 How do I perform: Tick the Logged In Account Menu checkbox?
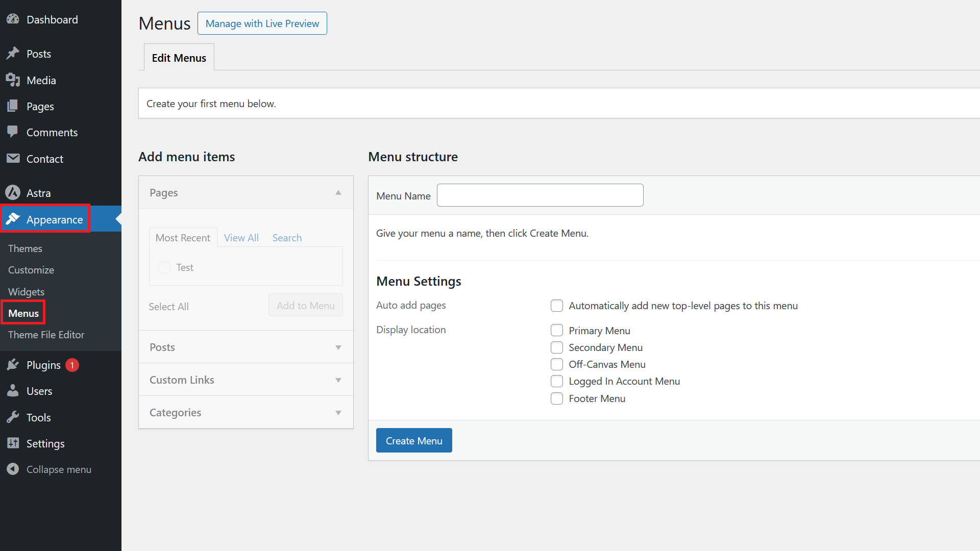click(557, 381)
